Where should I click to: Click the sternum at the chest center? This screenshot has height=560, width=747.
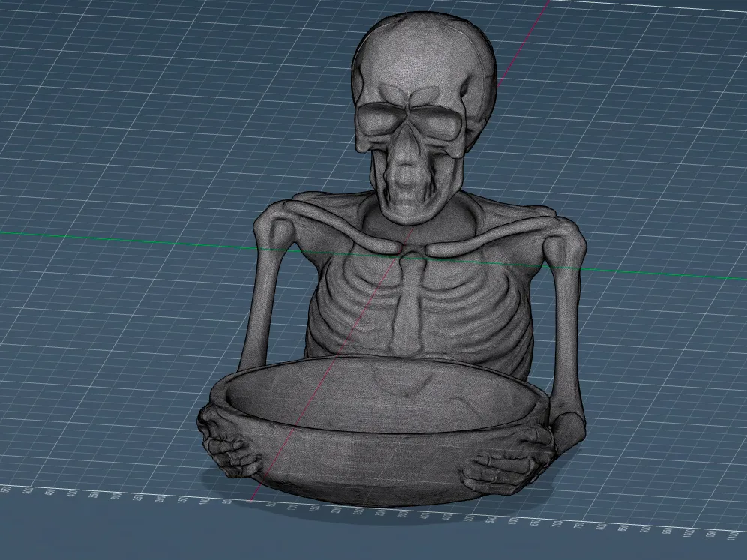[x=403, y=305]
